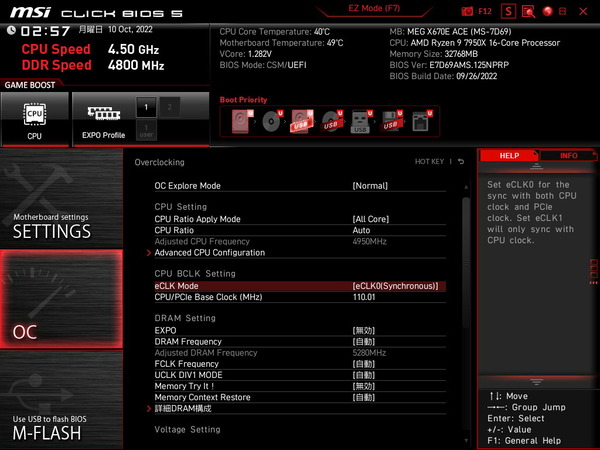This screenshot has width=600, height=450.
Task: Switch to EZ Mode (F7)
Action: [x=374, y=9]
